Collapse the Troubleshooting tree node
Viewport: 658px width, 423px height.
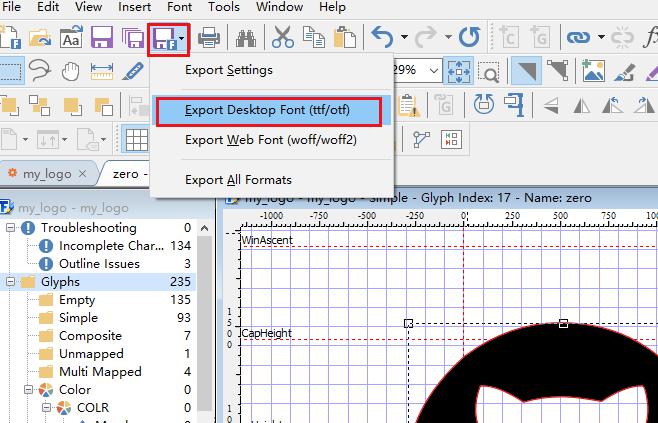point(10,228)
